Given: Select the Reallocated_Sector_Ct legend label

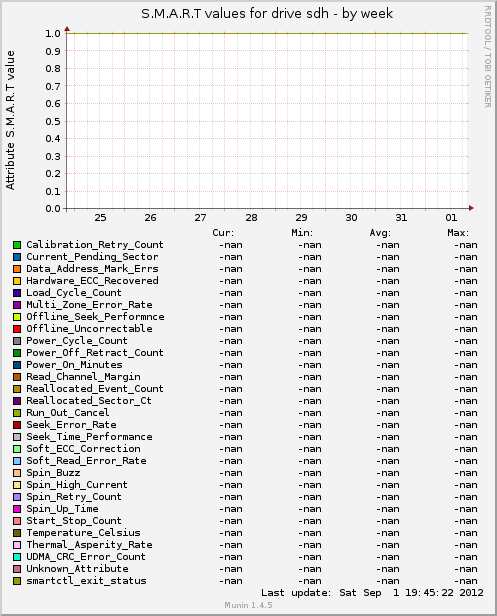Looking at the screenshot, I should point(89,401).
